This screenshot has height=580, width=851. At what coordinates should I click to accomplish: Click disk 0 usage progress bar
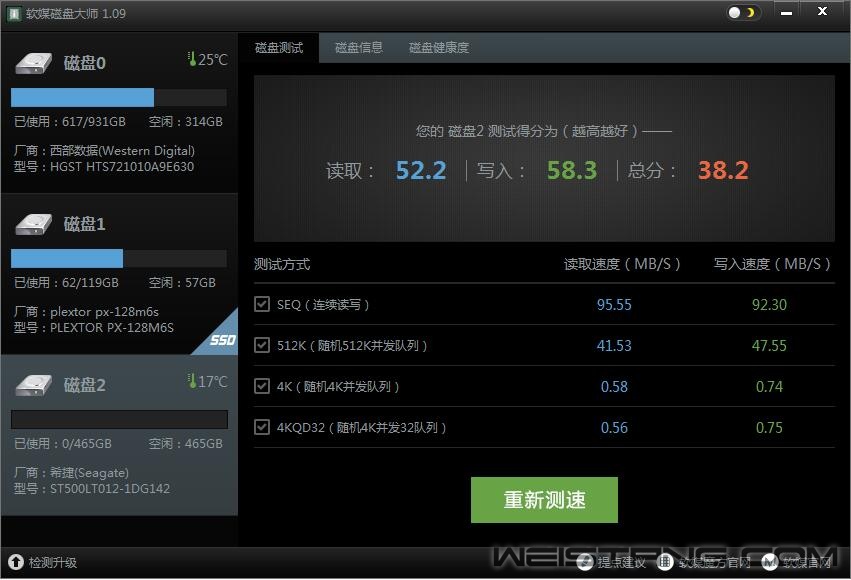pyautogui.click(x=119, y=97)
